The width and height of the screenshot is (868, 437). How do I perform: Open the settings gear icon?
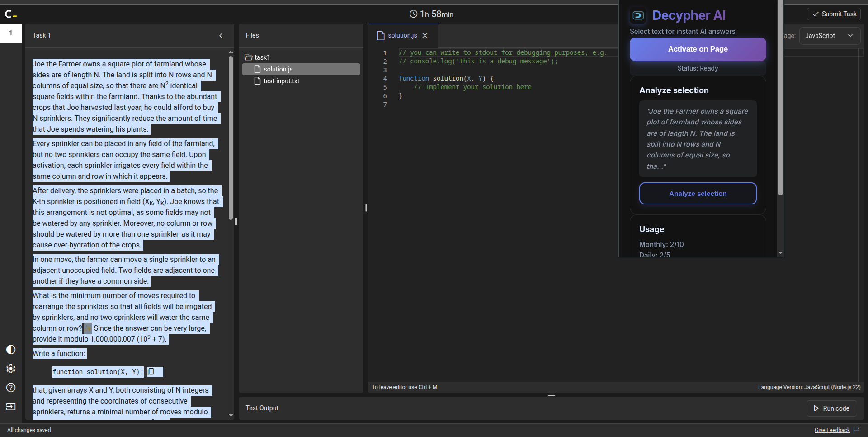click(x=11, y=369)
